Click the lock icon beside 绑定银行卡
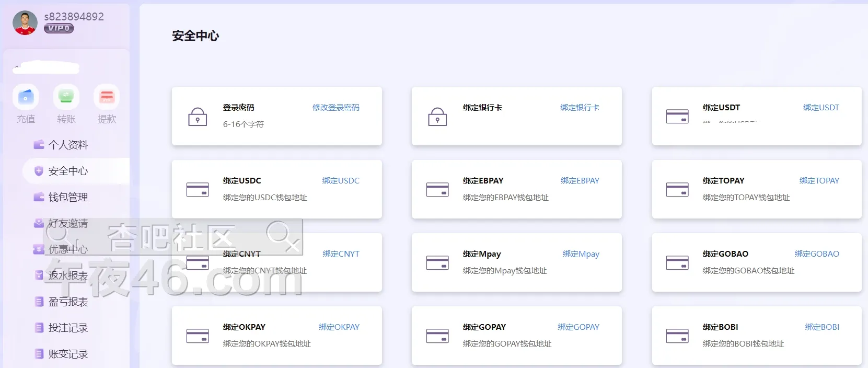 click(x=437, y=117)
